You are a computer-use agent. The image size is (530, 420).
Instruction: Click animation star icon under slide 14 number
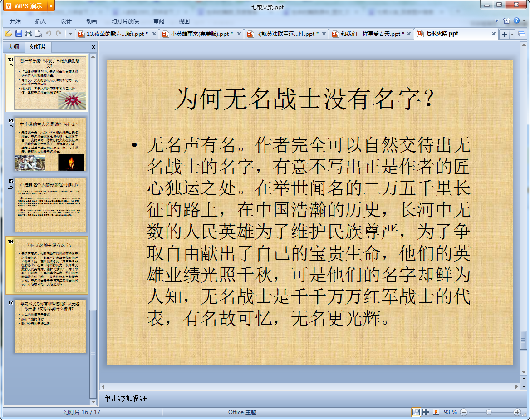click(10, 127)
